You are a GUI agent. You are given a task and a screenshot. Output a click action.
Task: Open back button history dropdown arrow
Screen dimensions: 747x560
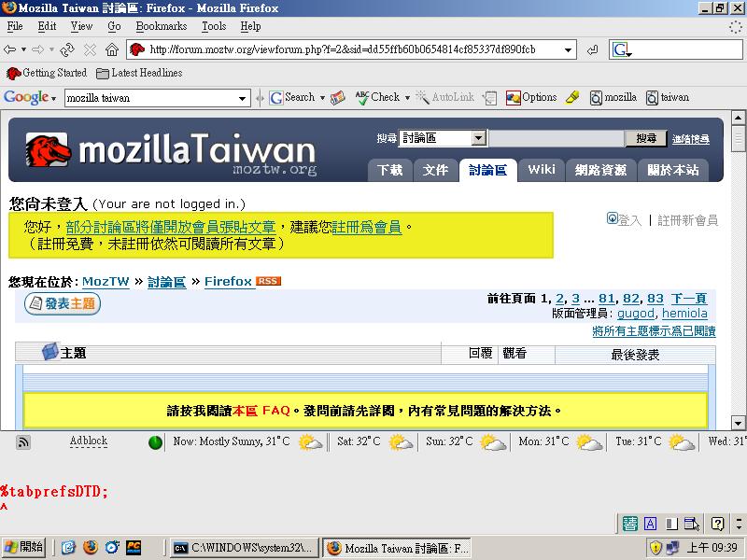coord(23,49)
